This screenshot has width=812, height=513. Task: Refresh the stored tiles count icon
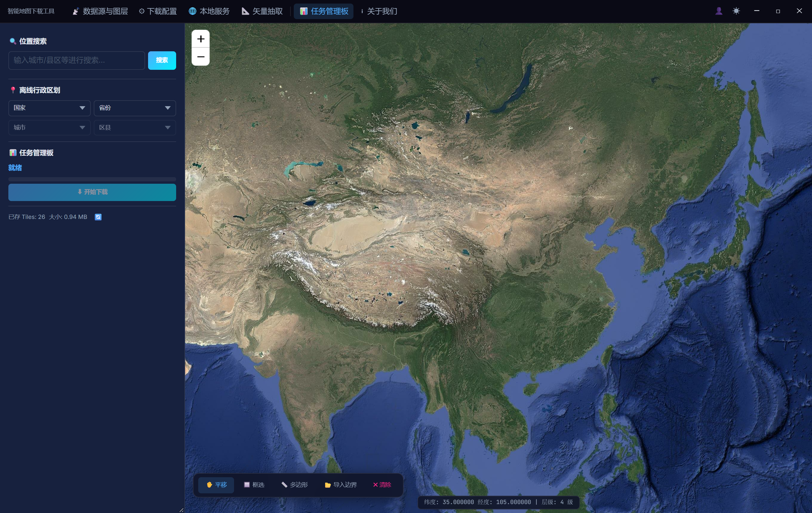pyautogui.click(x=98, y=217)
